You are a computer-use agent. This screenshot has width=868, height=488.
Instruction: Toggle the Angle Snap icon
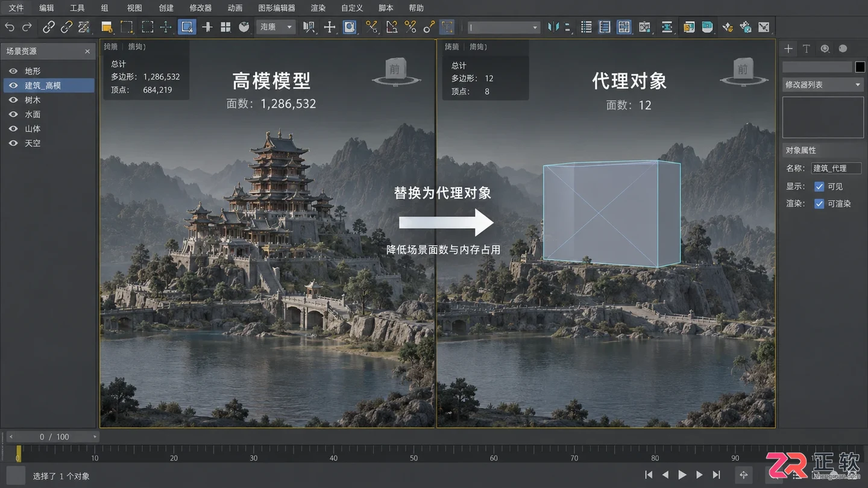pyautogui.click(x=392, y=27)
